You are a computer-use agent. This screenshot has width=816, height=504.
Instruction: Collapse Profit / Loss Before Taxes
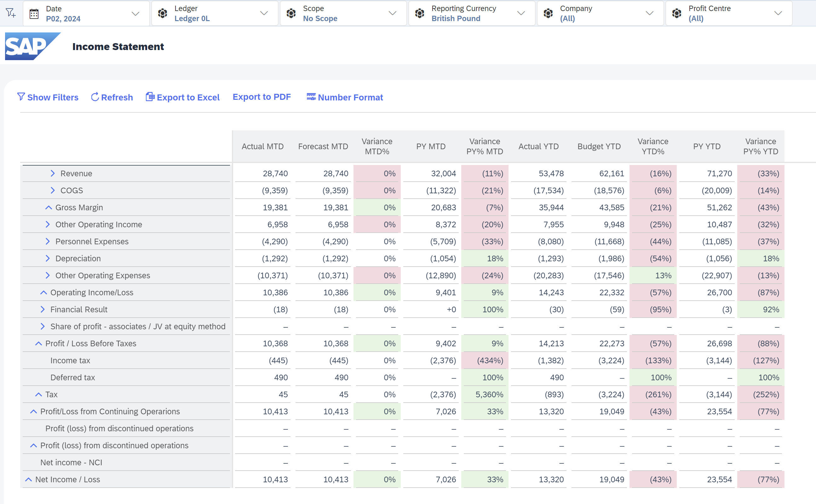(38, 343)
